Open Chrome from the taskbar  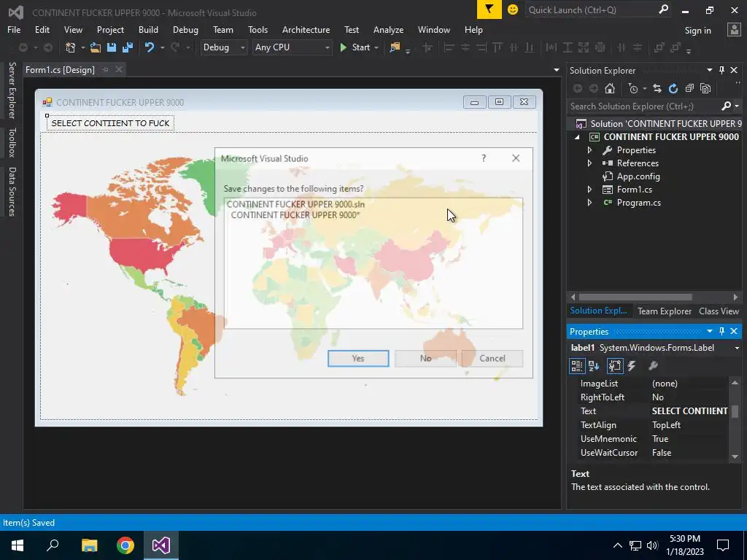[x=125, y=545]
